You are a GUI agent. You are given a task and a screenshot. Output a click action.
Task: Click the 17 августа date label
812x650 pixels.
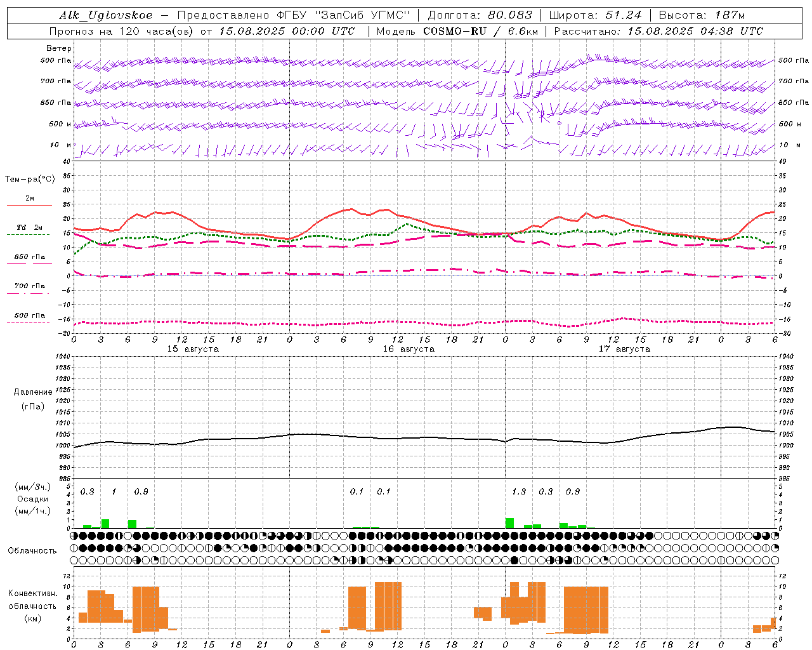(x=624, y=349)
